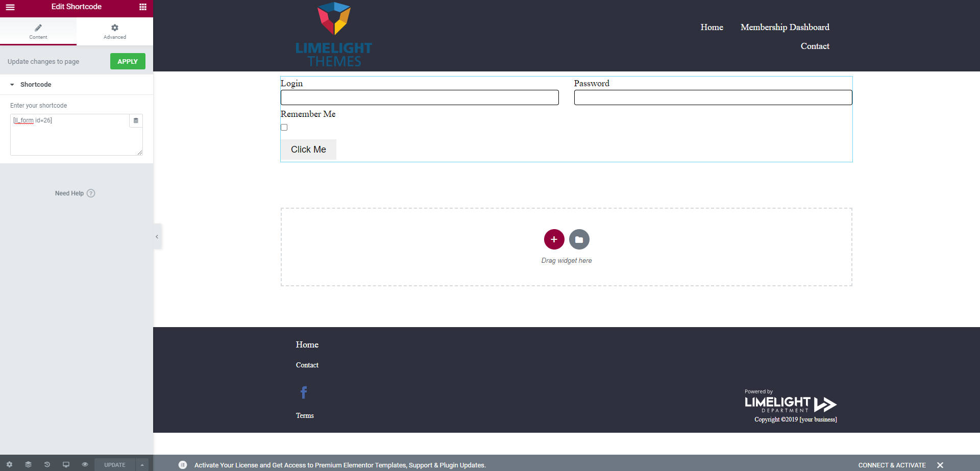This screenshot has width=980, height=471.
Task: Switch to the Advanced tab
Action: pyautogui.click(x=115, y=31)
